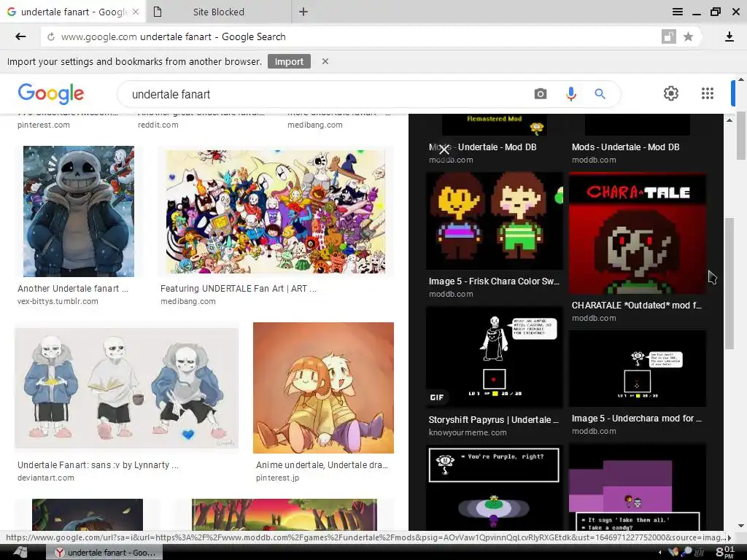The image size is (747, 560).
Task: Open downloads with download arrow icon
Action: (729, 36)
